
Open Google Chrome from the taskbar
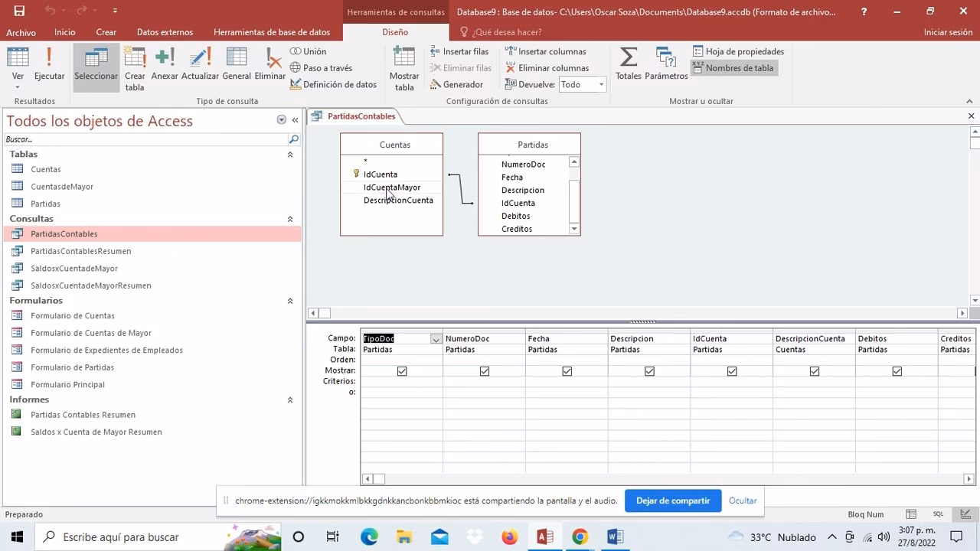pyautogui.click(x=580, y=536)
